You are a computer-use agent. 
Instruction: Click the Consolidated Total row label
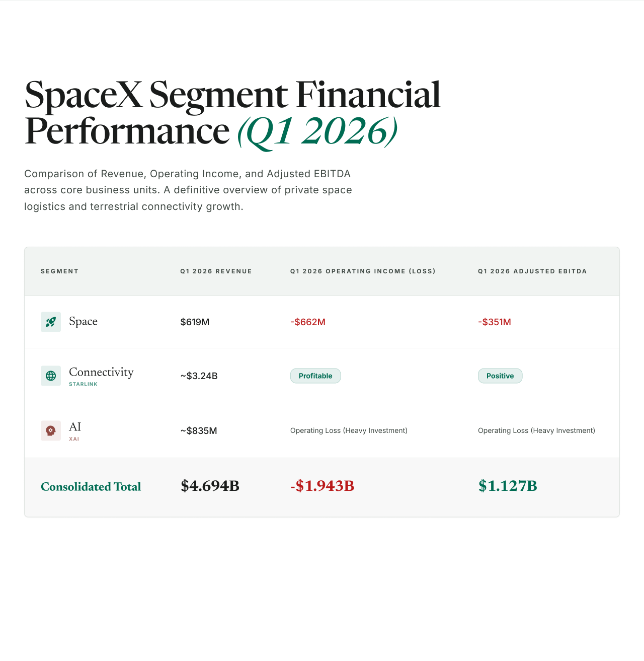[x=91, y=487]
